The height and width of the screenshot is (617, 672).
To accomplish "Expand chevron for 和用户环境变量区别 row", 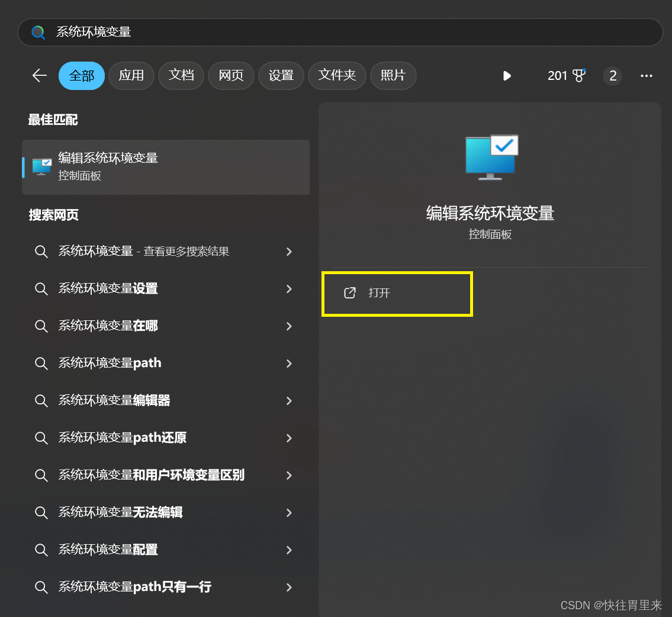I will pos(290,475).
